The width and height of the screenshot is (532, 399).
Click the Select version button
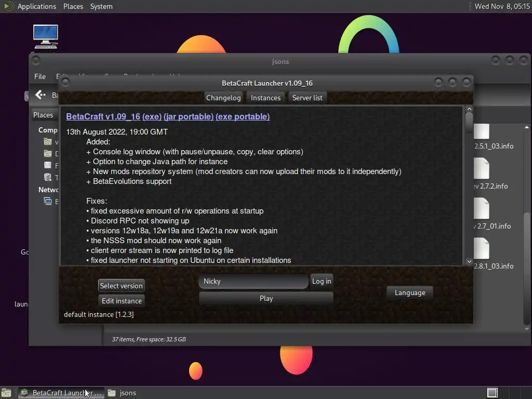(122, 286)
